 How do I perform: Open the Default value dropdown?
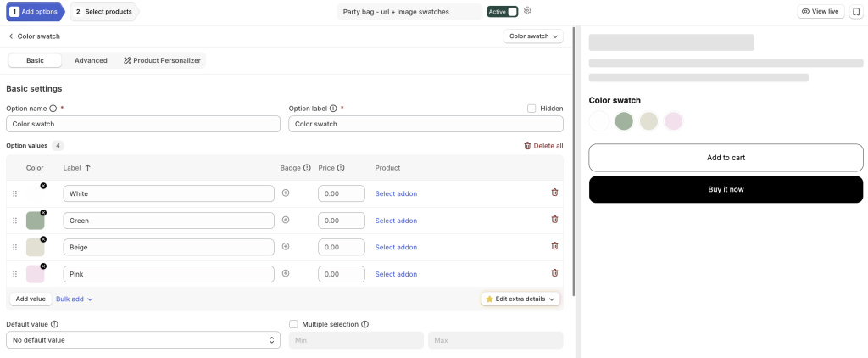[142, 339]
